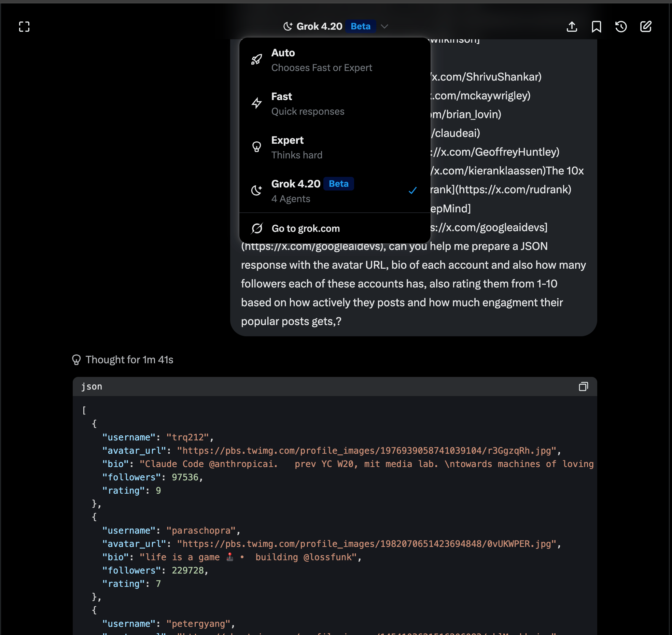
Task: Expand Thought for 1m 41s details
Action: click(129, 359)
